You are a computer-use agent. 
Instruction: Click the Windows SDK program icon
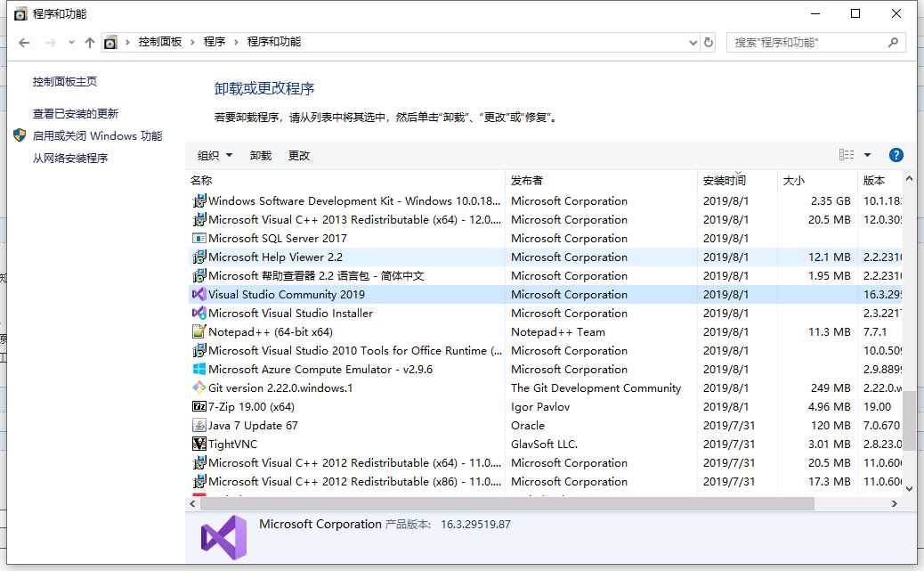tap(199, 201)
